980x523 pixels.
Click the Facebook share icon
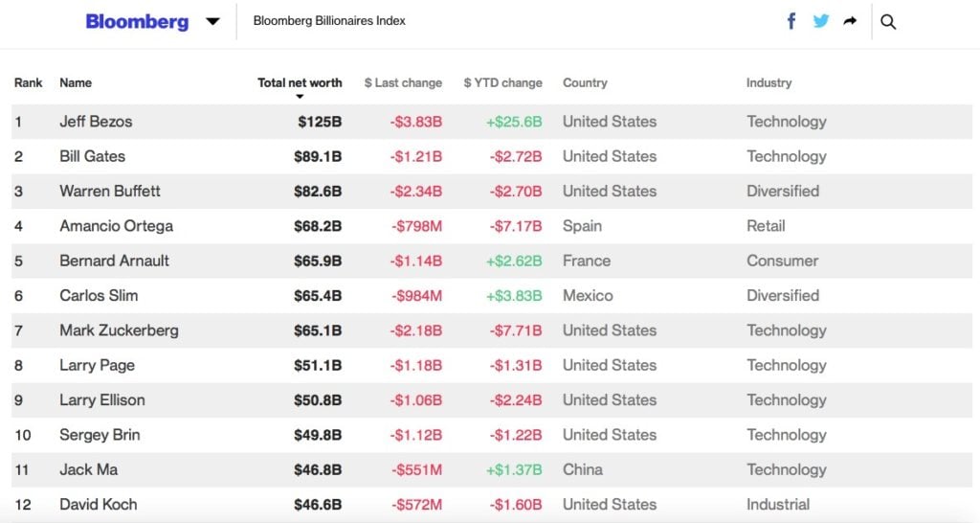click(791, 21)
